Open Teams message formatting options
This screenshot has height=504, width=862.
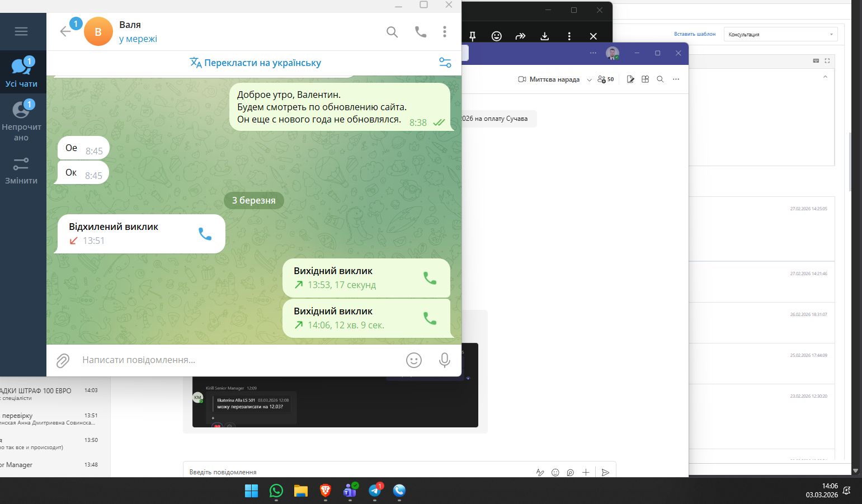pos(540,472)
